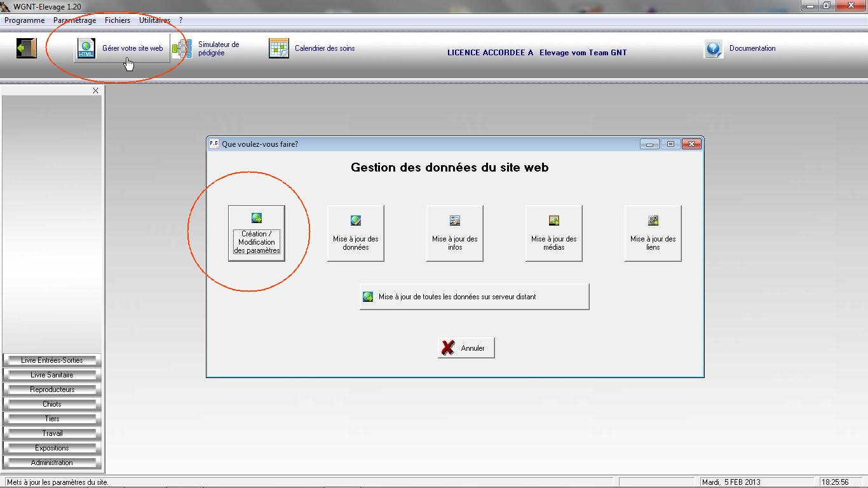Open the Utilitaires menu
This screenshot has height=488, width=868.
154,20
